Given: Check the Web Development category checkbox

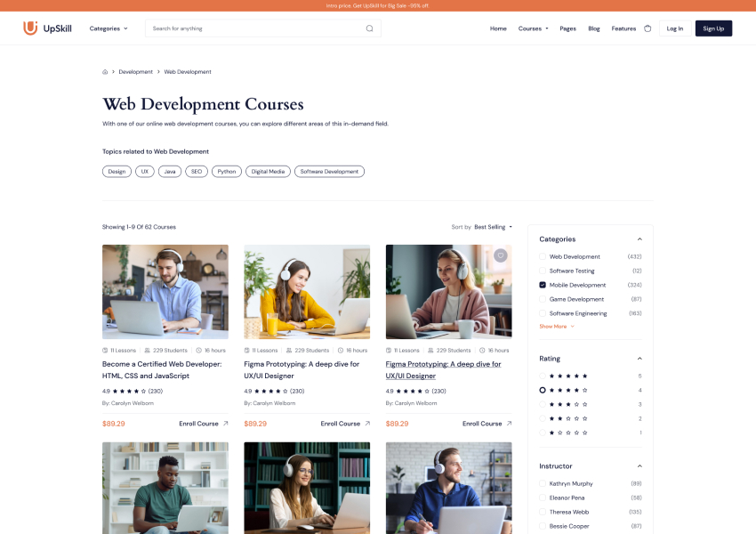Looking at the screenshot, I should [543, 256].
